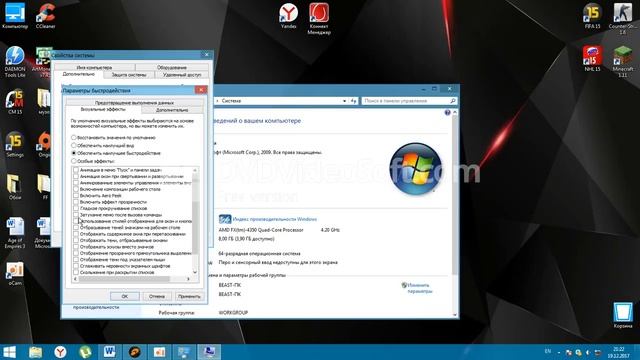This screenshot has height=360, width=640.
Task: Click effects list horizontal scroll-right arrow
Action: 188,279
